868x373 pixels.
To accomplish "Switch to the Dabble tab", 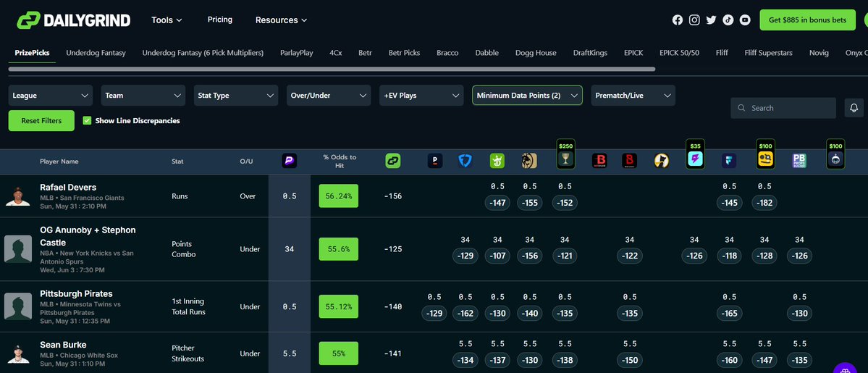I will click(x=486, y=53).
